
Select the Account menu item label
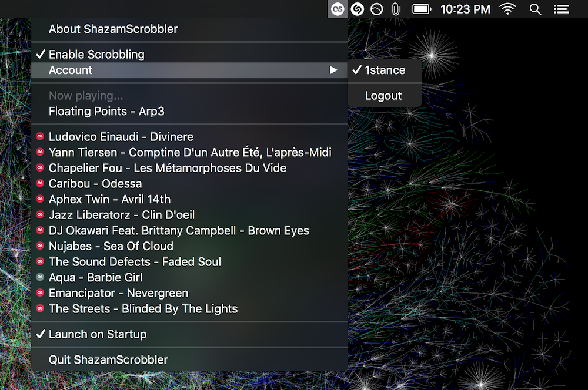tap(71, 70)
